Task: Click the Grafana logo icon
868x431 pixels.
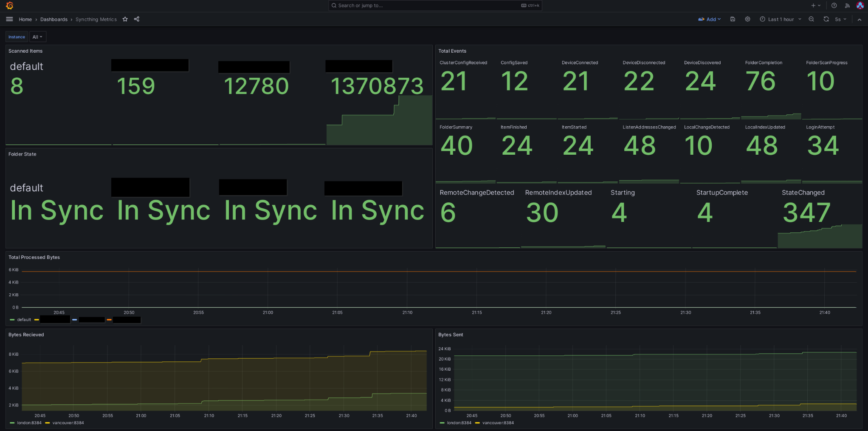Action: coord(9,6)
